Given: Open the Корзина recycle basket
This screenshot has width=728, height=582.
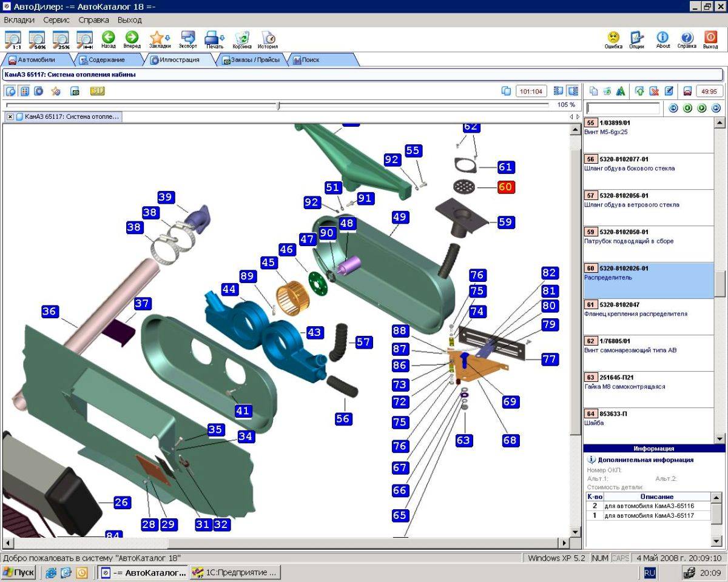Looking at the screenshot, I should 242,39.
